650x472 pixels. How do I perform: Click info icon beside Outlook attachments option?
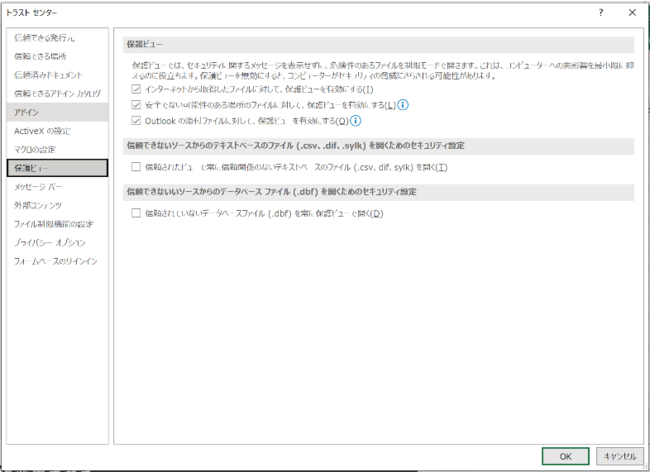coord(355,121)
